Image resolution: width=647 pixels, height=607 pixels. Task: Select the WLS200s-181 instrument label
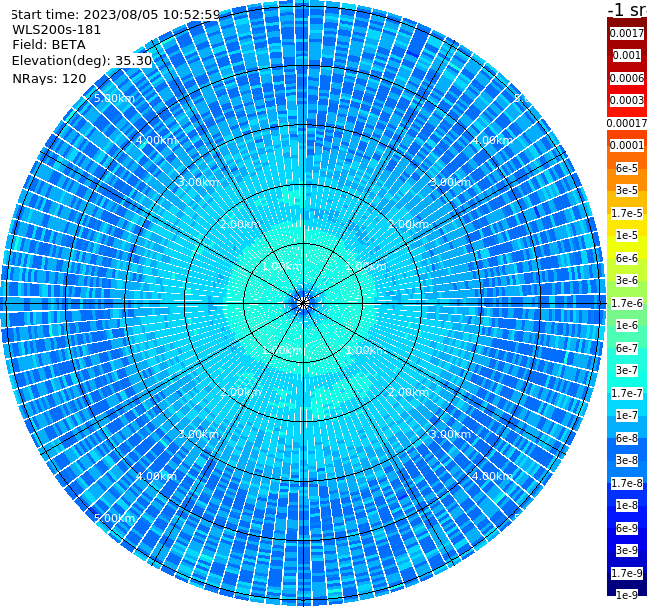point(57,30)
